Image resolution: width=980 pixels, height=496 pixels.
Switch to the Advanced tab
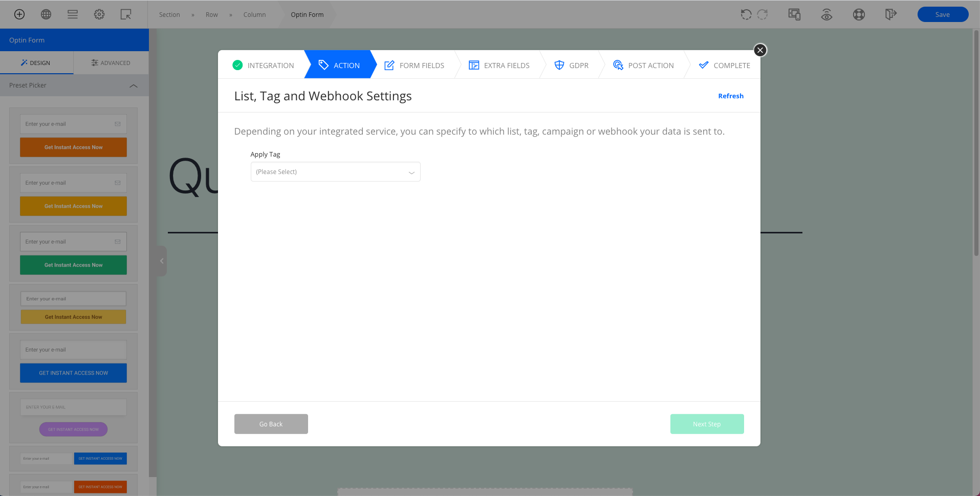(111, 63)
